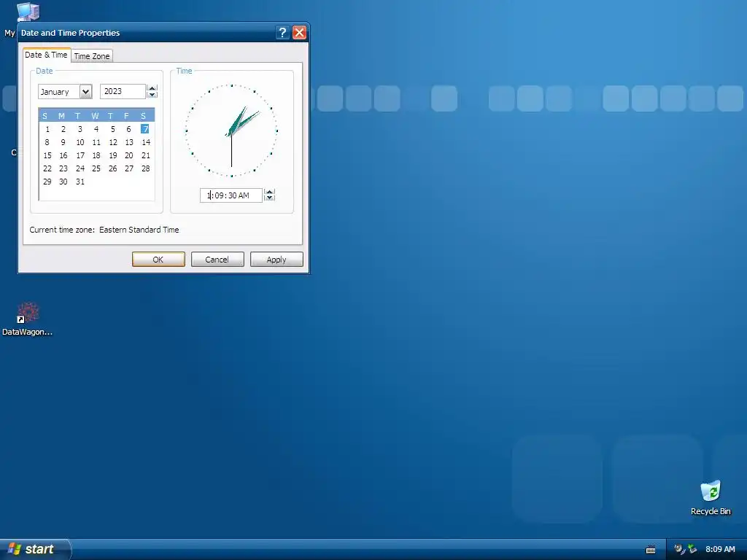Viewport: 747px width, 560px height.
Task: Select day 4 in the calendar
Action: tap(96, 129)
